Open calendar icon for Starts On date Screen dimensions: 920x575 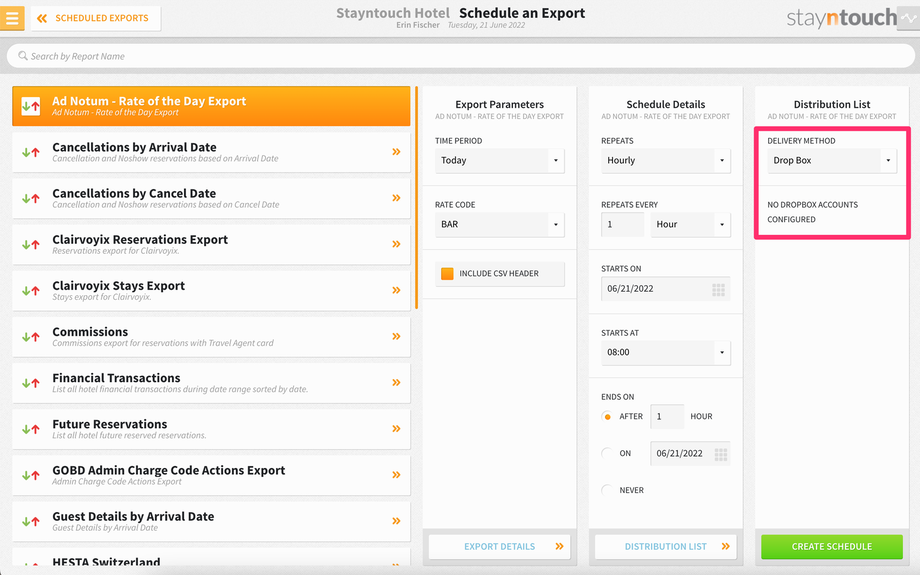(719, 289)
